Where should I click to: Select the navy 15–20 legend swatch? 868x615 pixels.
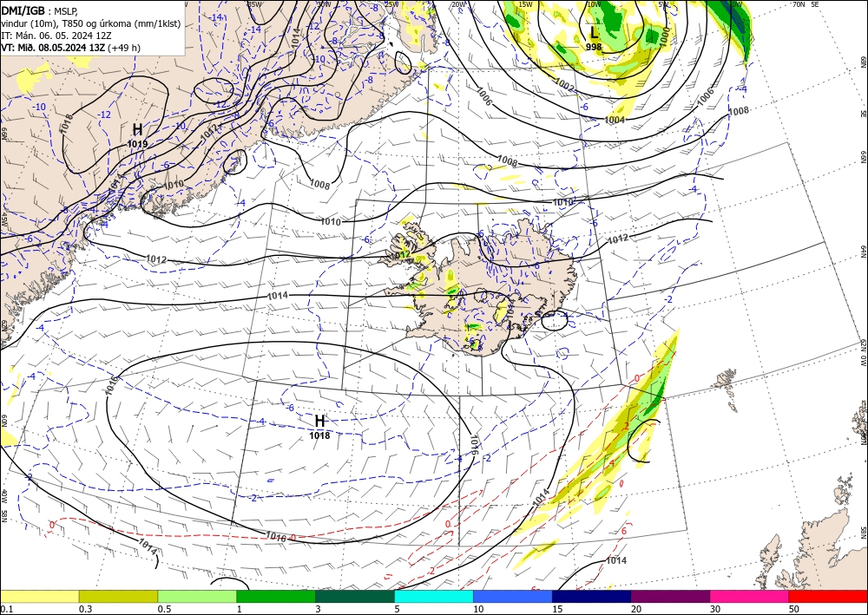[591, 597]
